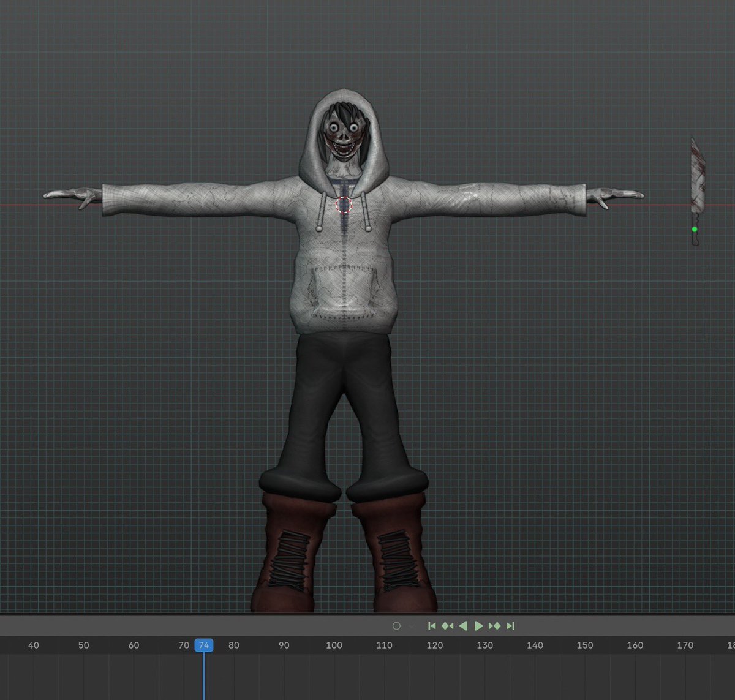The width and height of the screenshot is (735, 700).
Task: Click the current frame marker labeled 74
Action: (x=204, y=645)
